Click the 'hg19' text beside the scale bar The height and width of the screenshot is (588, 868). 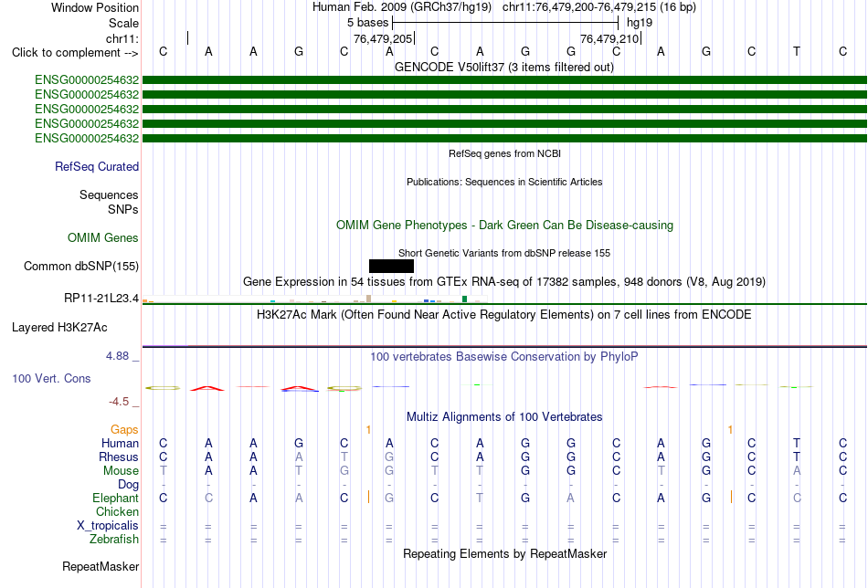coord(640,23)
